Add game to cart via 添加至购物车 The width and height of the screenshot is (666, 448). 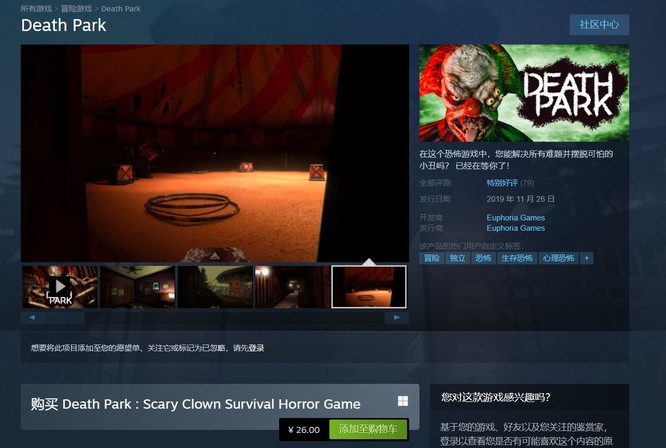point(368,430)
